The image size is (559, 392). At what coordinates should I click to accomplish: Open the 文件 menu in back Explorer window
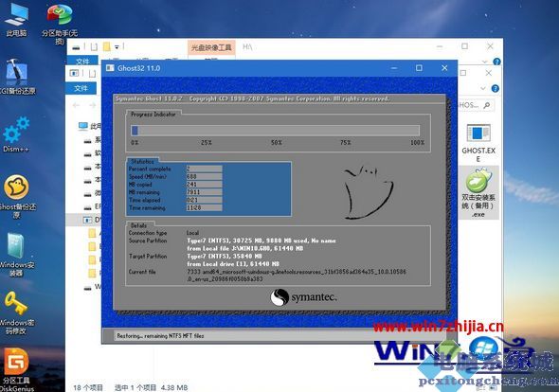point(82,62)
